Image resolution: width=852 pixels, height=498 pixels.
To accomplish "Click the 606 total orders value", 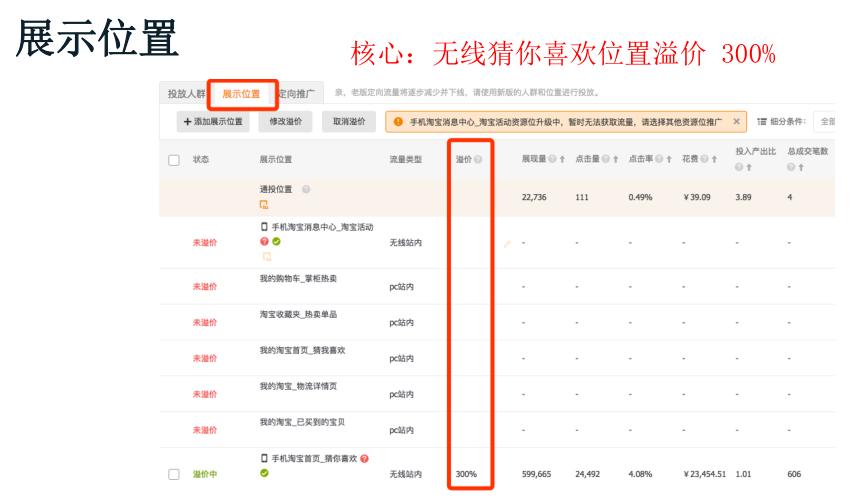I will 794,474.
